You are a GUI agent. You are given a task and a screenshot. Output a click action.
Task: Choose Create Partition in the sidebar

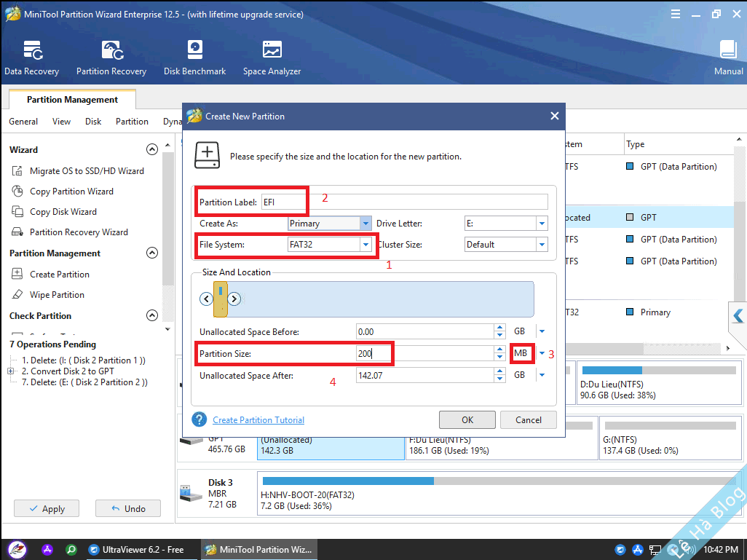coord(60,275)
